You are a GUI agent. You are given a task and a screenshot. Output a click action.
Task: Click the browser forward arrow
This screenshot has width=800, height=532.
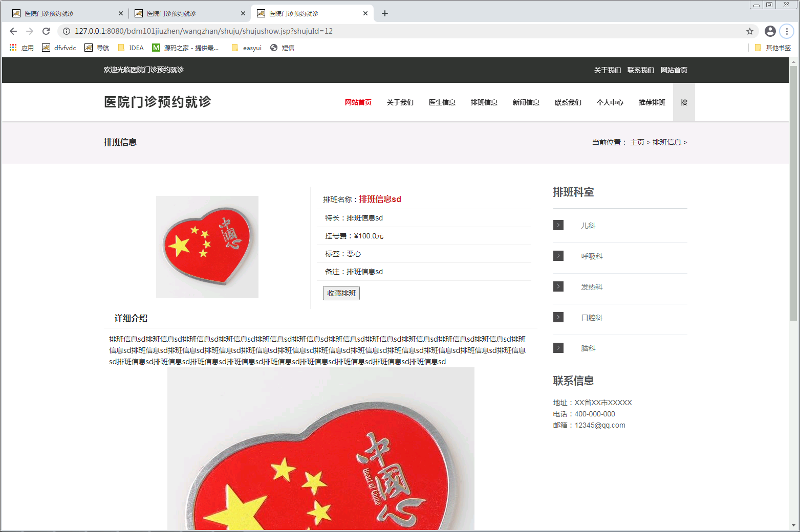[x=30, y=31]
